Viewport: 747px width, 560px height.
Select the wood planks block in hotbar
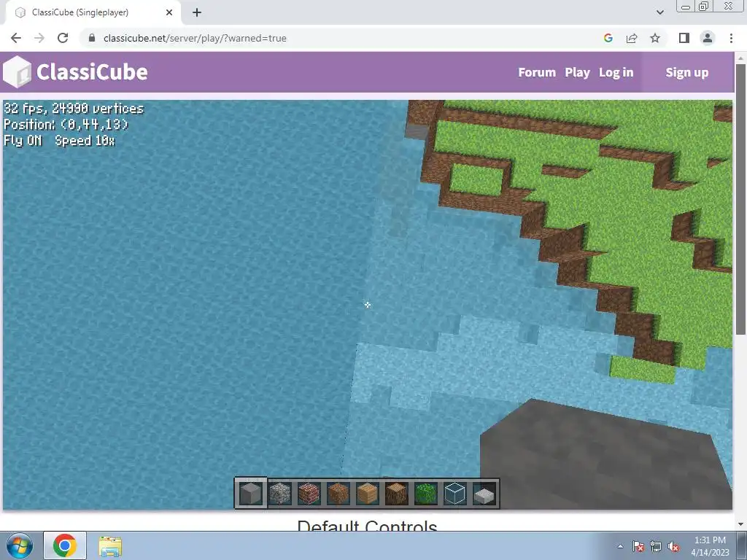[368, 494]
